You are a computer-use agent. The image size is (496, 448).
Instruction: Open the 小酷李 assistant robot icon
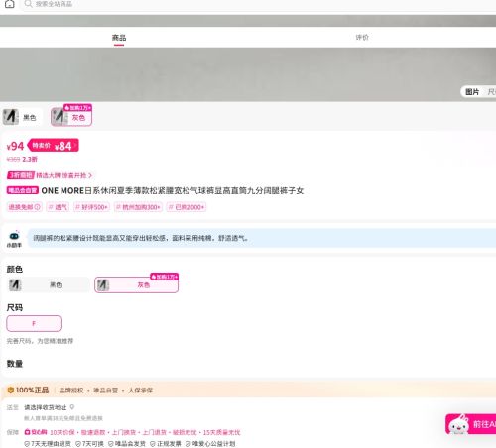click(14, 239)
